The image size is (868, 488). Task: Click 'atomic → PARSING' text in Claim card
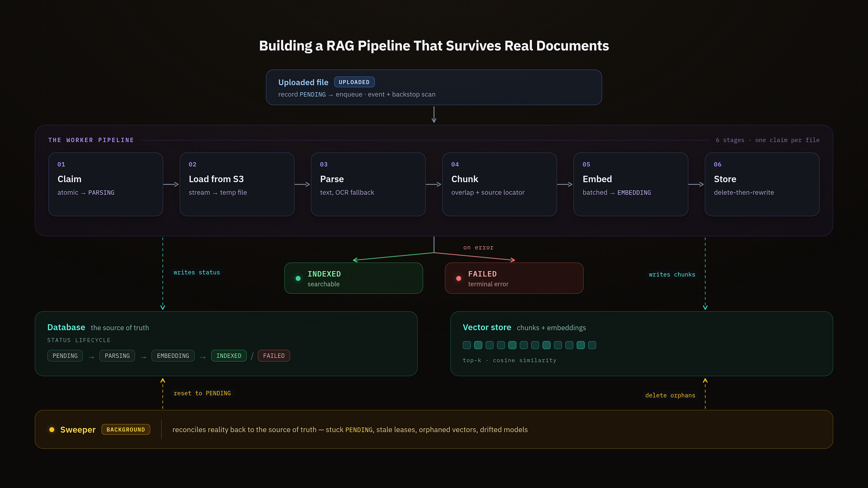(86, 193)
